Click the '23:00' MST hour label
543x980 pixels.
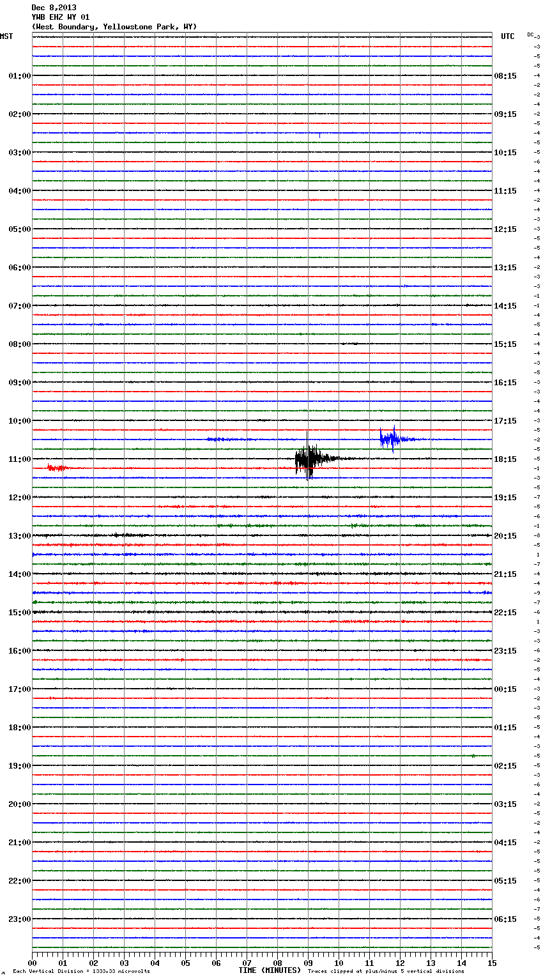coord(20,919)
